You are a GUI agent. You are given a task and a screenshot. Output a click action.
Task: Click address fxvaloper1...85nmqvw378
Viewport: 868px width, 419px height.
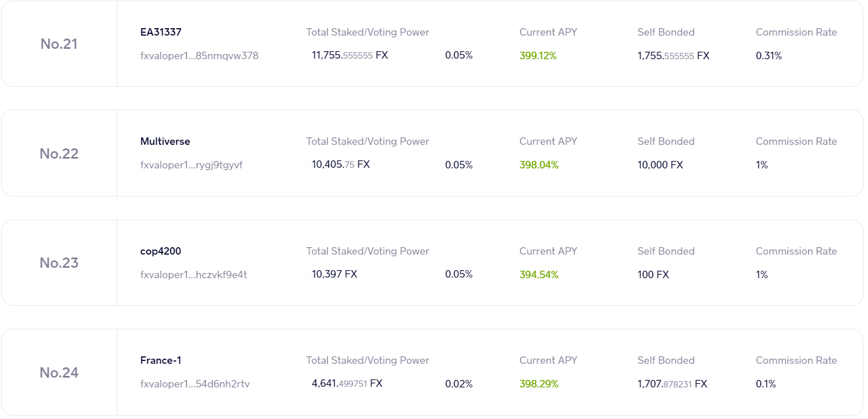[x=199, y=56]
